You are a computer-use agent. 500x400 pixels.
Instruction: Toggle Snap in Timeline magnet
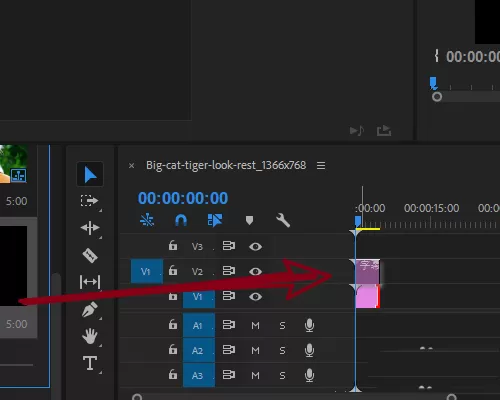pyautogui.click(x=181, y=220)
